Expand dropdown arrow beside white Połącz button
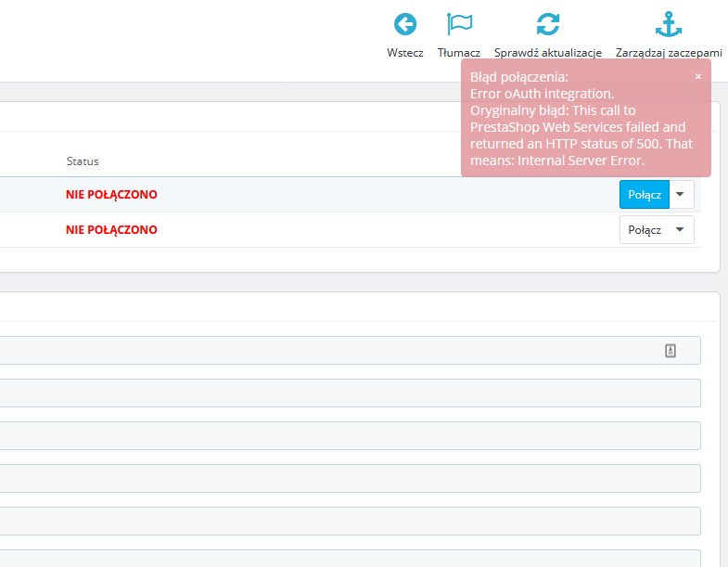The width and height of the screenshot is (728, 567). click(681, 229)
